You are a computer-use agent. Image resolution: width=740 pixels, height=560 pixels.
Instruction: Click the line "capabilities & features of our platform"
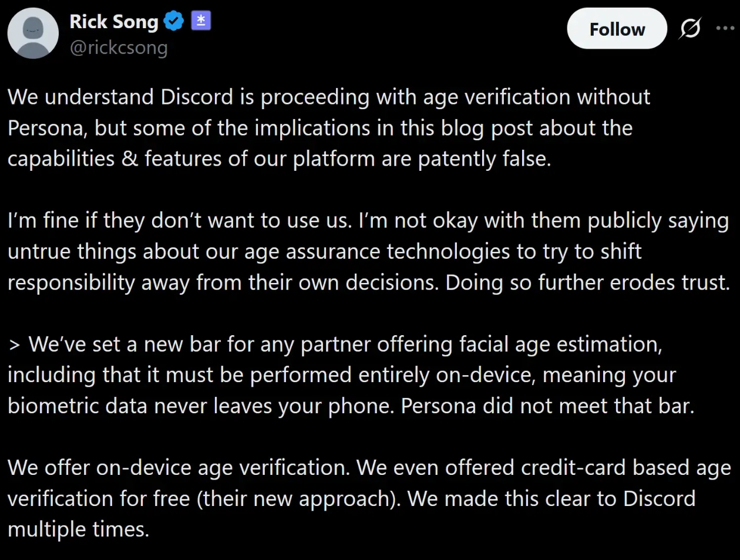(279, 159)
